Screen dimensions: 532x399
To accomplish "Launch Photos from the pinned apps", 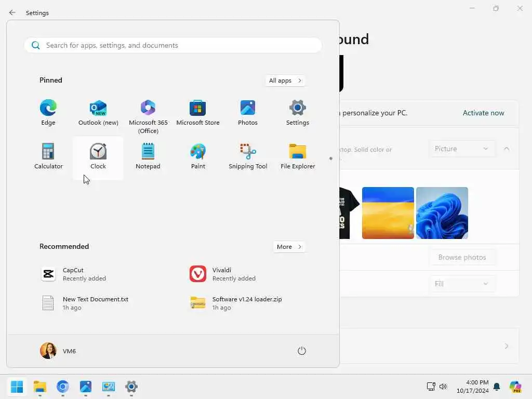I will point(248,113).
